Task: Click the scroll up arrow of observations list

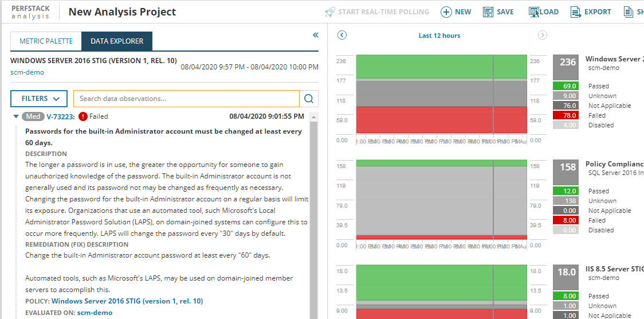Action: 314,116
